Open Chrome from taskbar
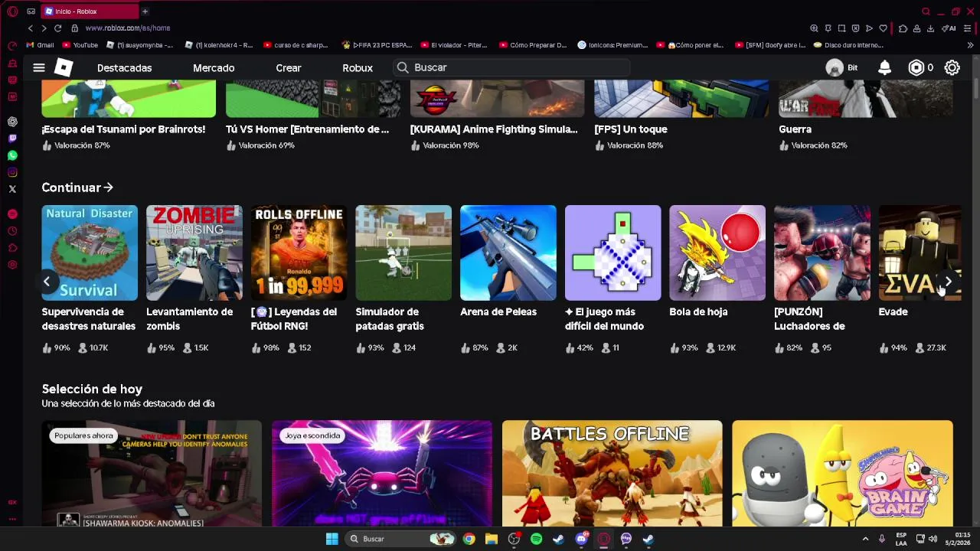Screen dimensions: 980x551 [469, 539]
